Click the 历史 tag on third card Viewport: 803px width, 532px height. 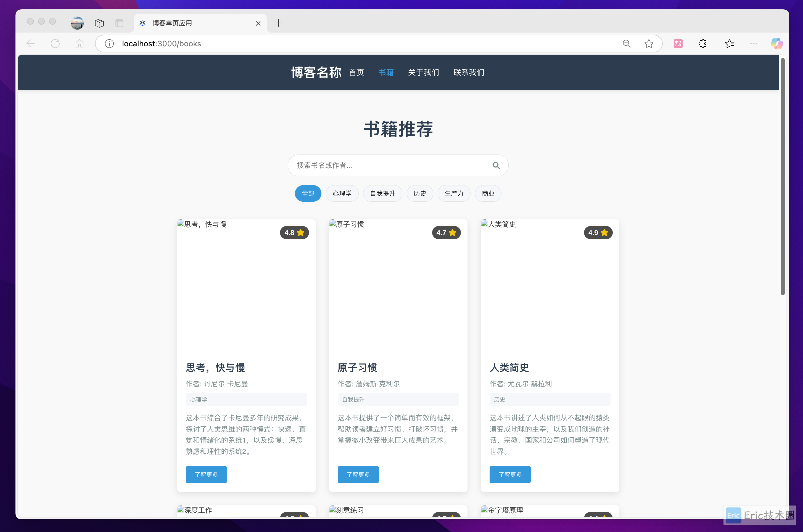point(550,399)
